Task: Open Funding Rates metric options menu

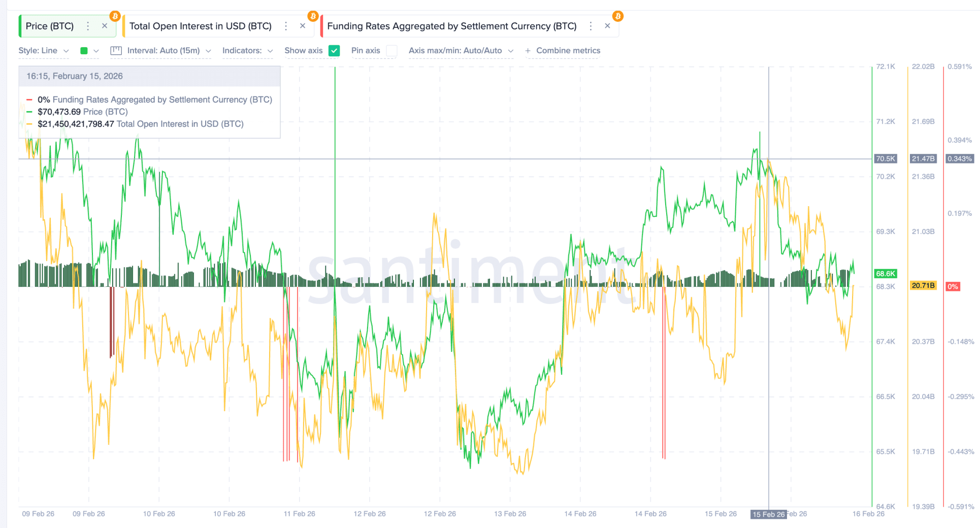Action: [x=591, y=26]
